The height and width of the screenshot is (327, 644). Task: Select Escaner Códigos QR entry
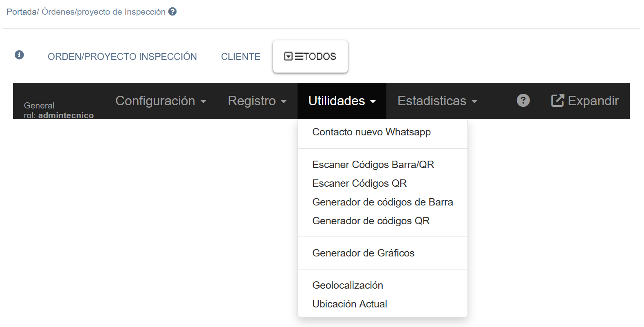tap(359, 183)
